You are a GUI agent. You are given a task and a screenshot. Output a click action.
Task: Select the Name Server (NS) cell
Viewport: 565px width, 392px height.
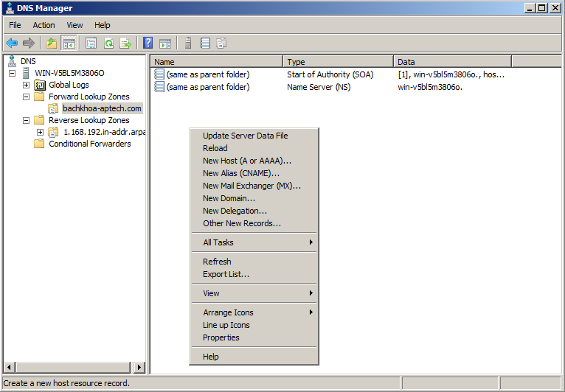(x=319, y=87)
